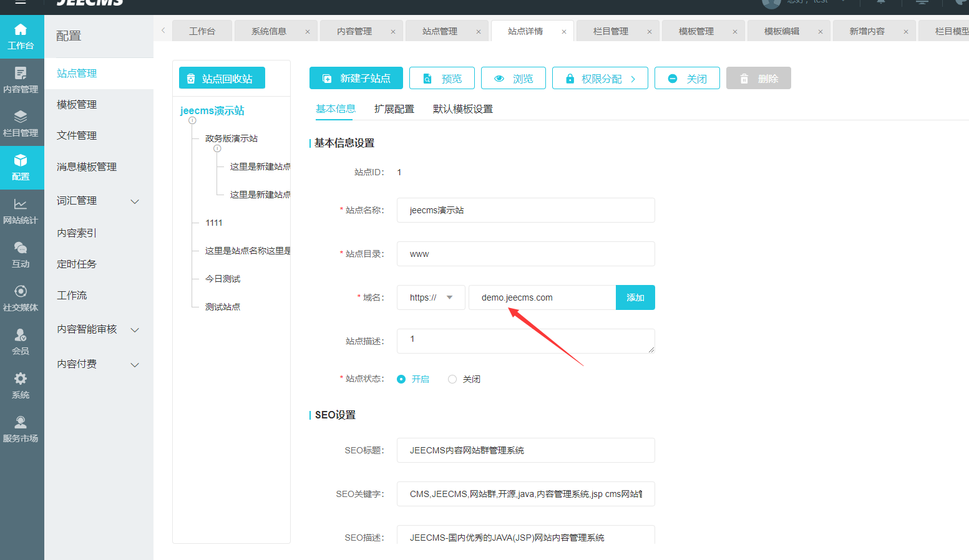Switch to the 扩展配置 tab
This screenshot has height=560, width=969.
pyautogui.click(x=394, y=109)
